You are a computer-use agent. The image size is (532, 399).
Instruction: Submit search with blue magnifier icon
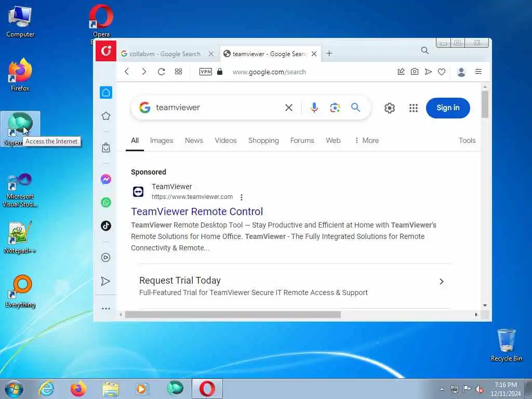coord(355,108)
